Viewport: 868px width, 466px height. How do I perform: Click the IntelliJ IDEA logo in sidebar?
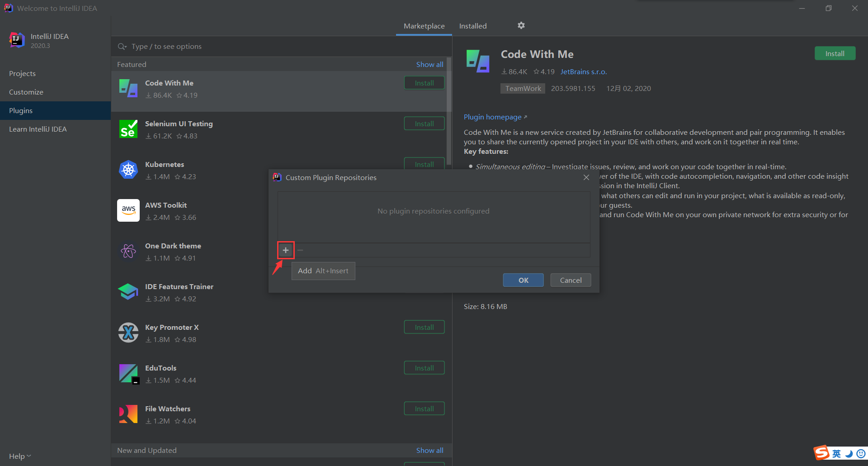click(x=17, y=40)
